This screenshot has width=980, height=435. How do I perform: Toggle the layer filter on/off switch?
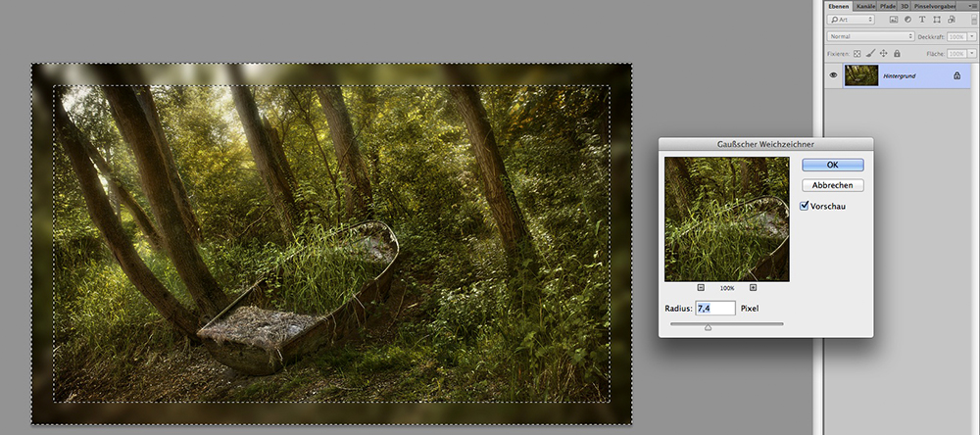tap(973, 20)
